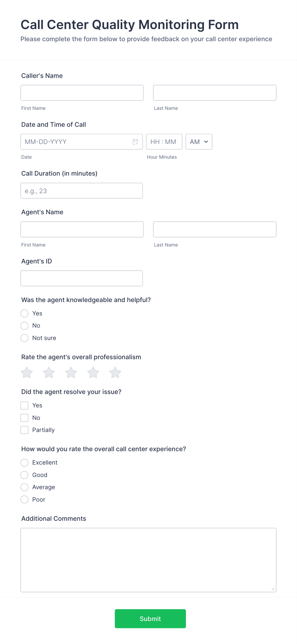297x644 pixels.
Task: Select 'Poor' overall experience rating
Action: point(24,499)
